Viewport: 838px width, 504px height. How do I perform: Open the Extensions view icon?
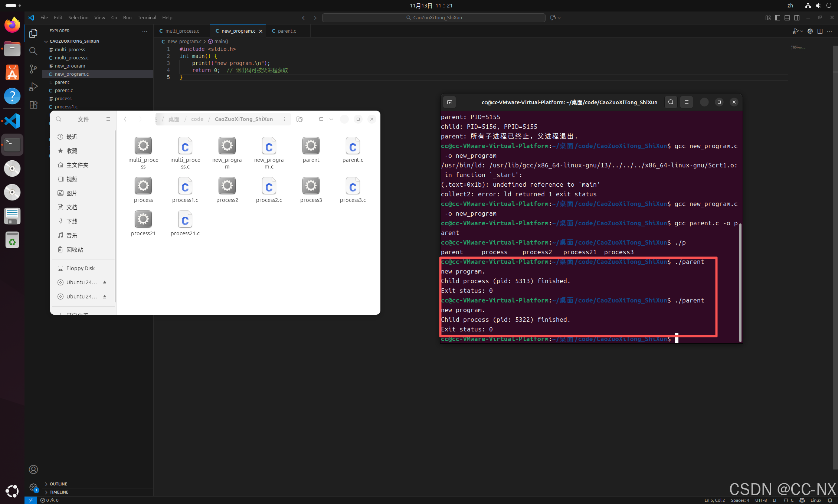tap(33, 105)
